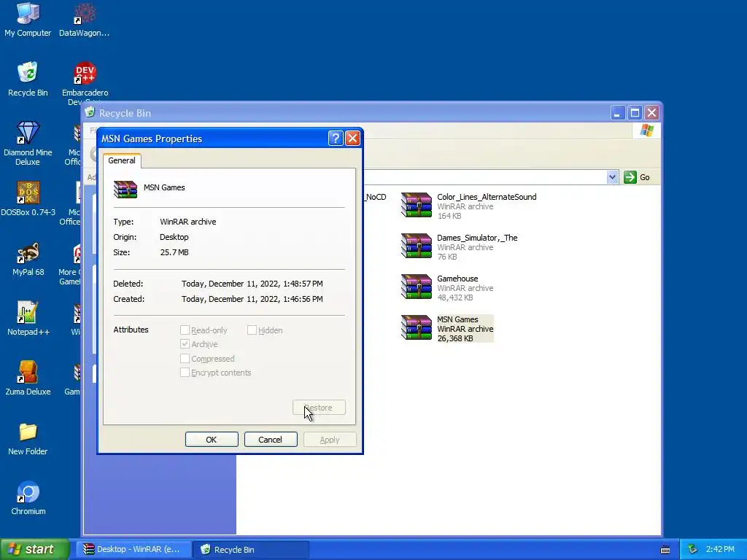Toggle the Archive attribute checkbox
Viewport: 747px width, 560px height.
185,344
